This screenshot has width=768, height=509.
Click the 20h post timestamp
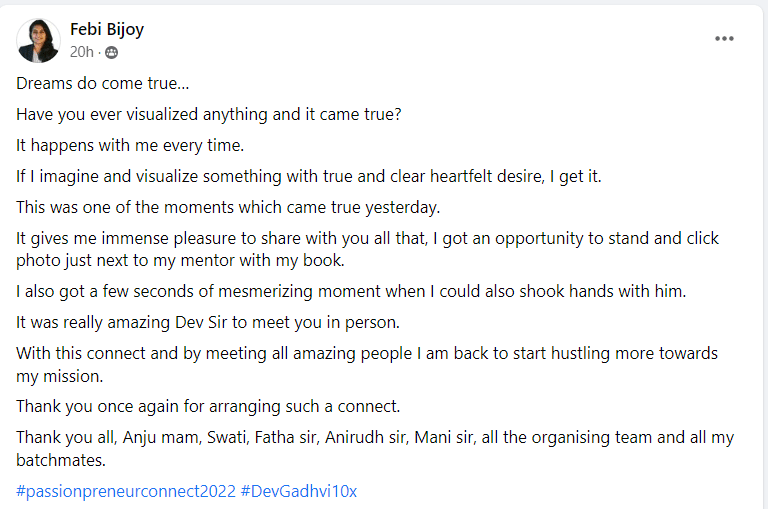click(x=81, y=52)
